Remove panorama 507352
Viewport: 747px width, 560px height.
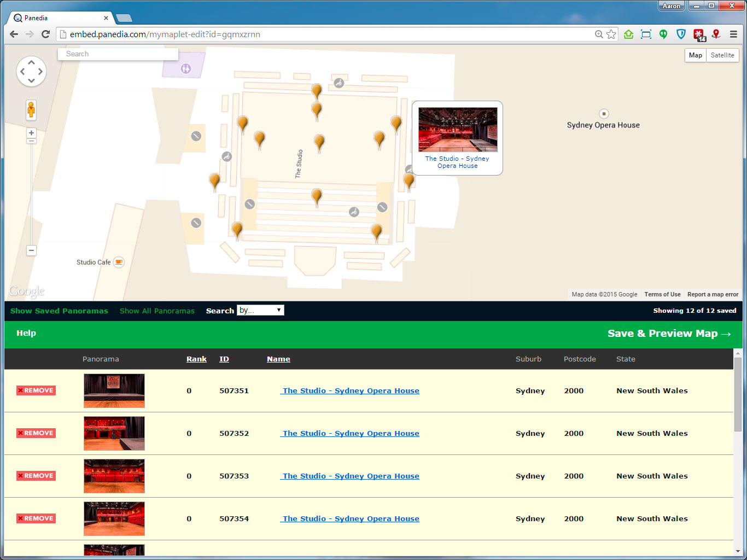[x=36, y=433]
